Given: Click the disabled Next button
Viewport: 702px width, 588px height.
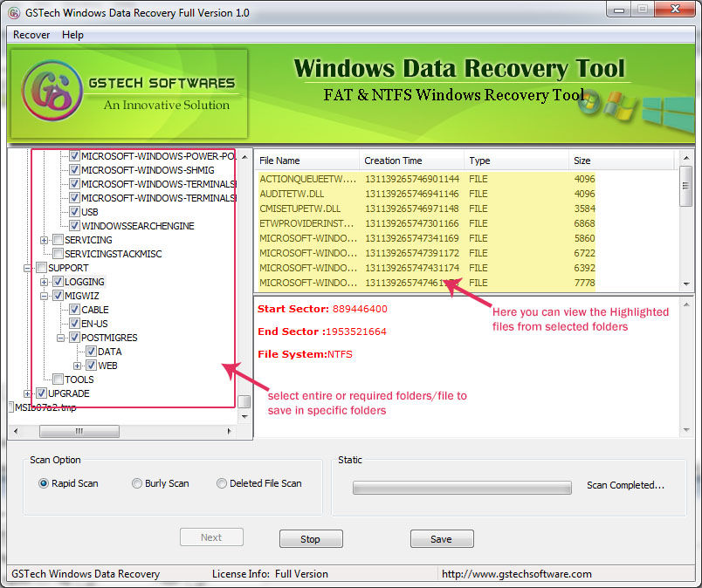Looking at the screenshot, I should [211, 537].
